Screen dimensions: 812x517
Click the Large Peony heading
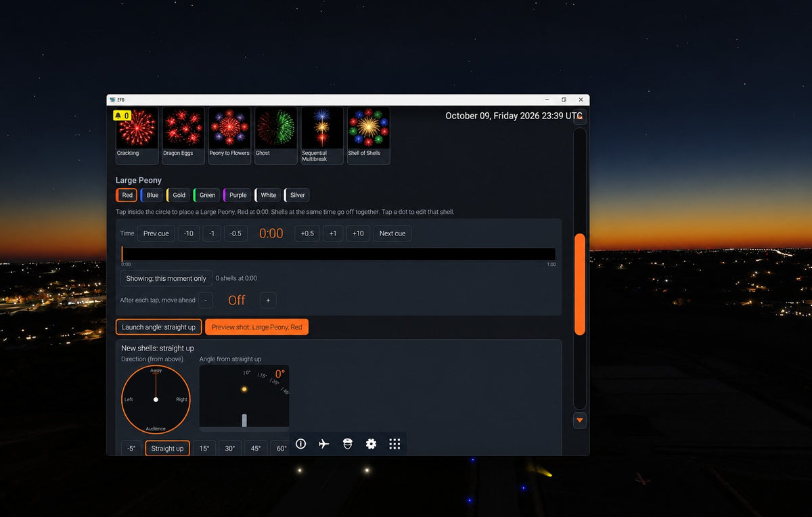[139, 181]
